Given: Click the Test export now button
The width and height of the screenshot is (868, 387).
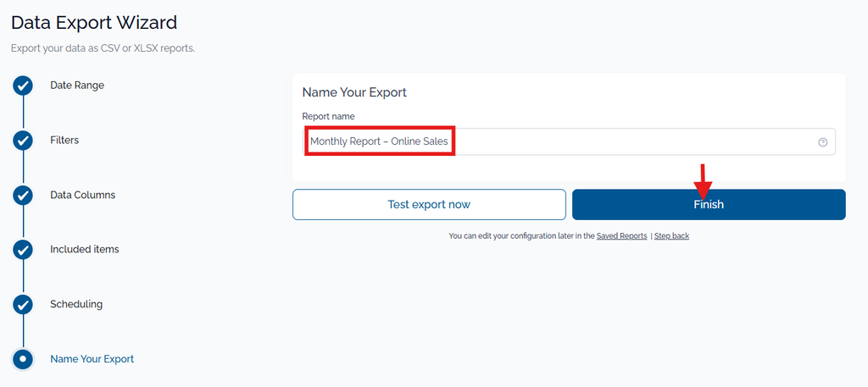Looking at the screenshot, I should pos(429,205).
